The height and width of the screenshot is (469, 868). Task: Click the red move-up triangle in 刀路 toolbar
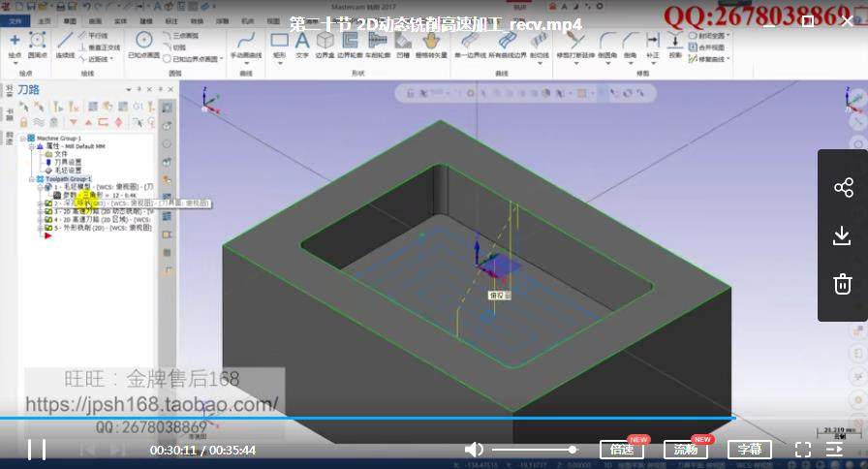88,122
